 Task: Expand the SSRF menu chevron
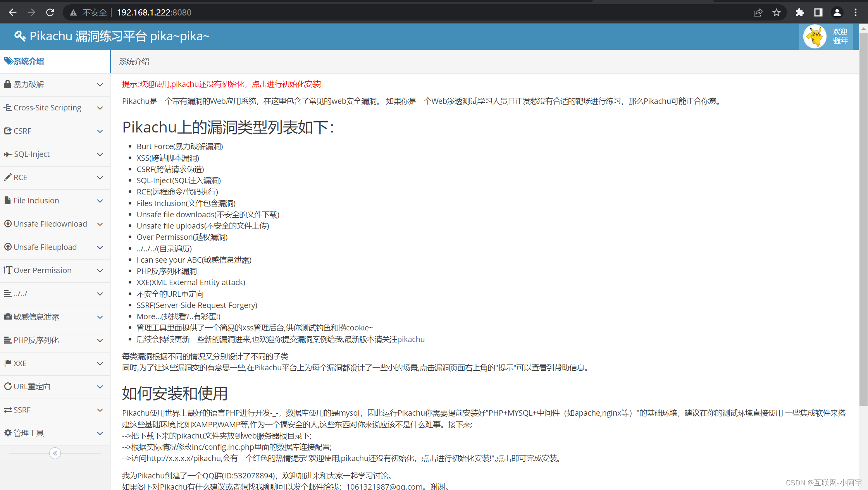pos(100,410)
